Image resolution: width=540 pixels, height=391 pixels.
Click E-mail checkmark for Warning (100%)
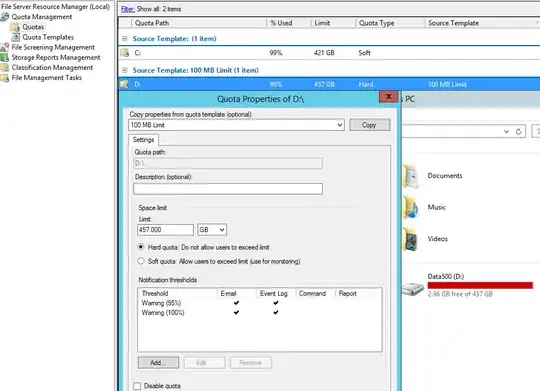[x=236, y=312]
